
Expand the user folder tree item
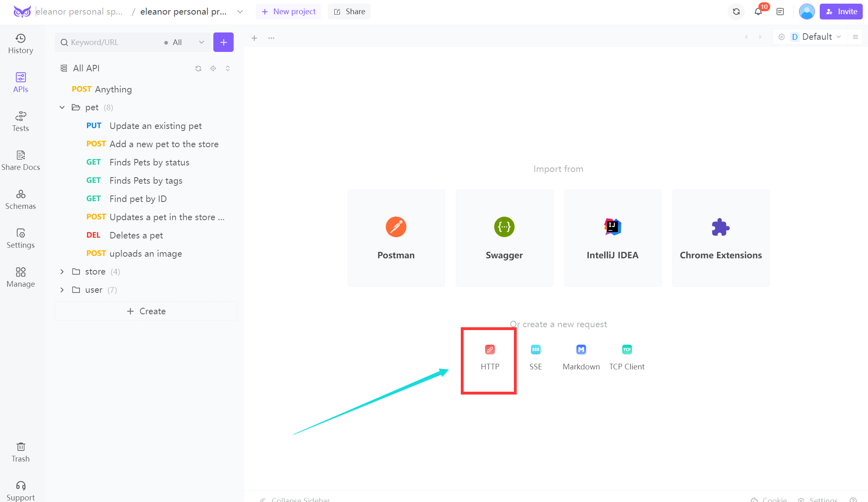click(x=63, y=290)
